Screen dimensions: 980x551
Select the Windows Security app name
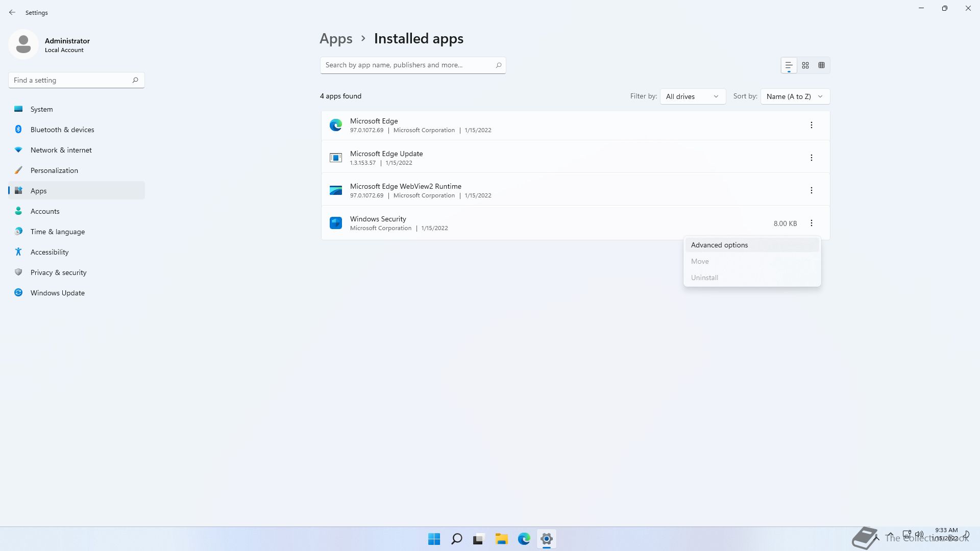pos(378,219)
